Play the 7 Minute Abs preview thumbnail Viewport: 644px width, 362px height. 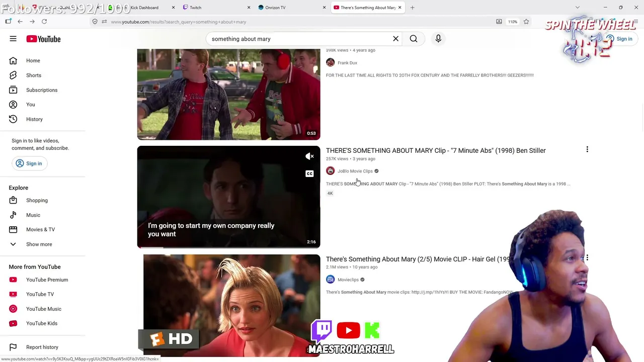pyautogui.click(x=228, y=197)
